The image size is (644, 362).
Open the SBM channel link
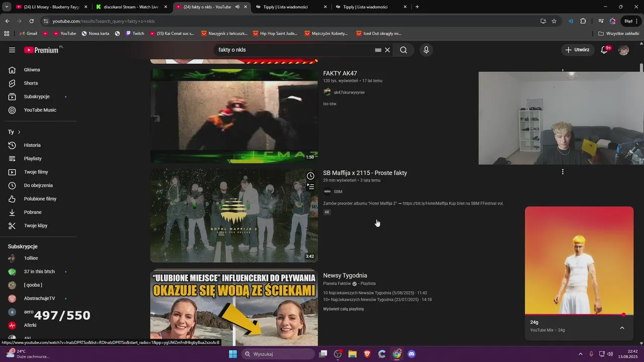pyautogui.click(x=338, y=192)
